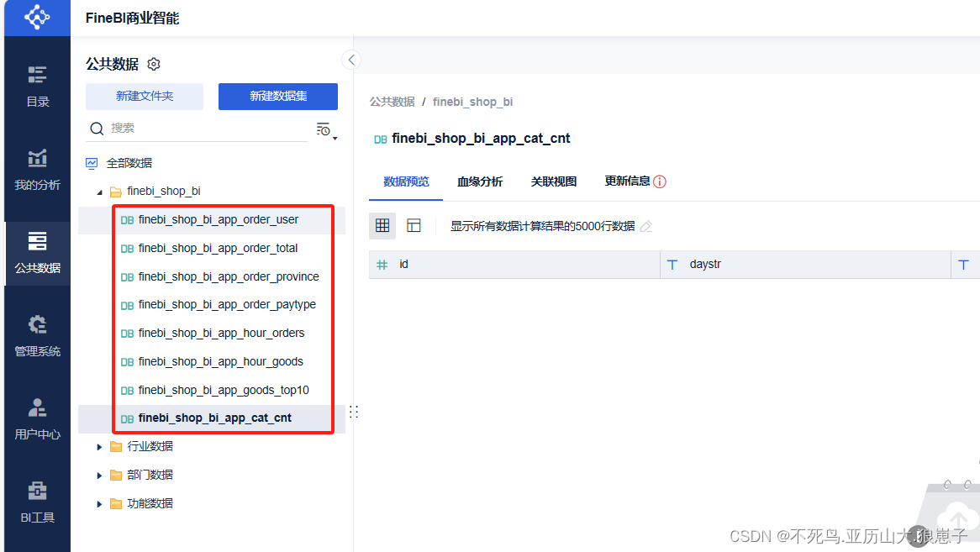Expand the 行业数据 folder
The image size is (980, 552).
pyautogui.click(x=99, y=447)
